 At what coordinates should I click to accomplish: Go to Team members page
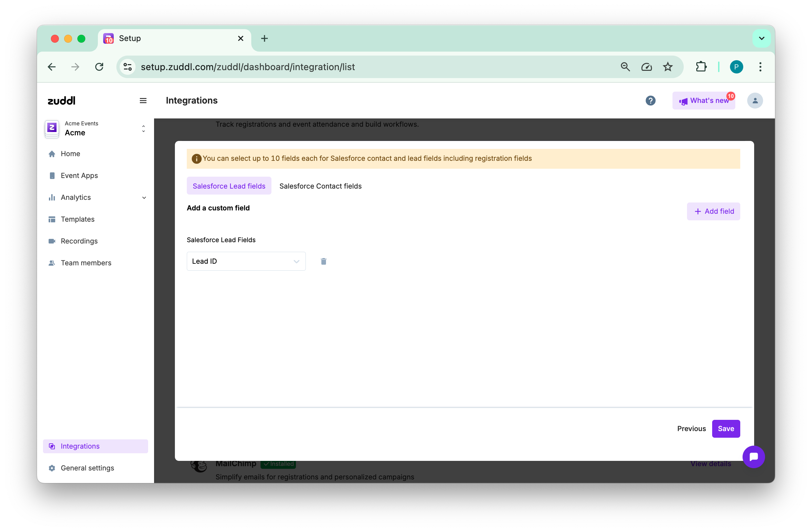click(86, 263)
